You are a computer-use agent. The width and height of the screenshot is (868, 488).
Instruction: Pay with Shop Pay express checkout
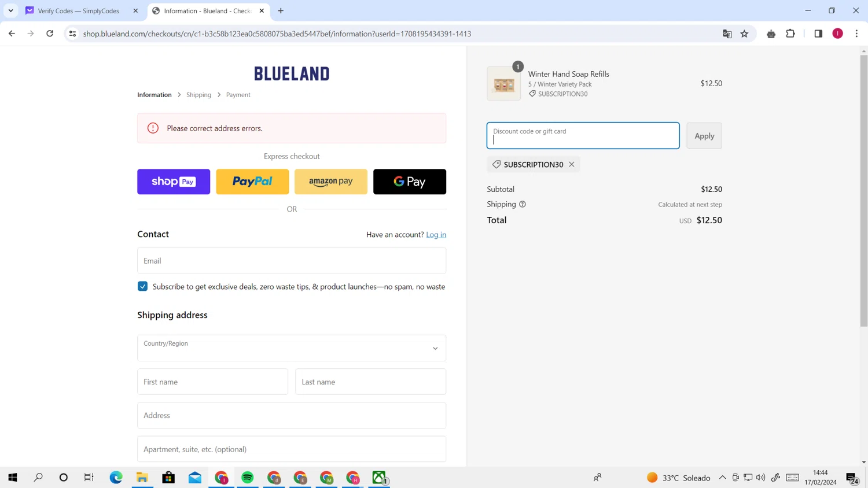[174, 182]
